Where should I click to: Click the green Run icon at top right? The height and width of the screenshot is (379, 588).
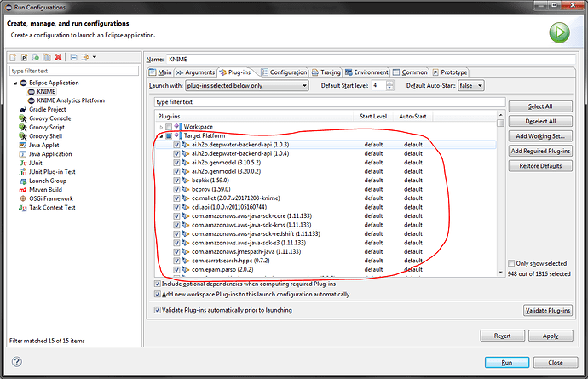[560, 32]
